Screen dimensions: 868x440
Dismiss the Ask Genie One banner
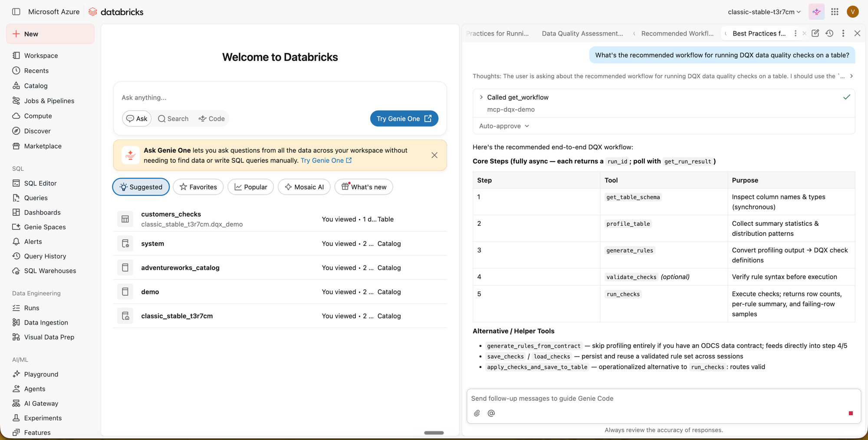tap(434, 155)
